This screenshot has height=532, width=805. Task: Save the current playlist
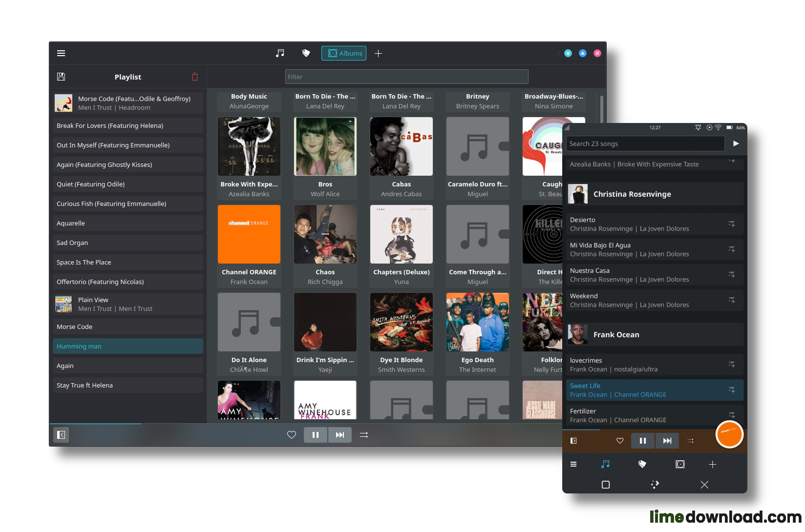61,77
